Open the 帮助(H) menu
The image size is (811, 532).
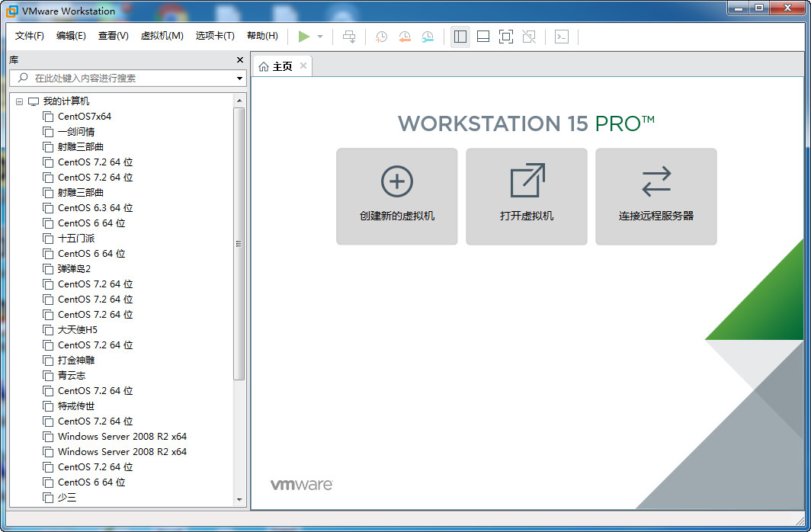(x=262, y=36)
